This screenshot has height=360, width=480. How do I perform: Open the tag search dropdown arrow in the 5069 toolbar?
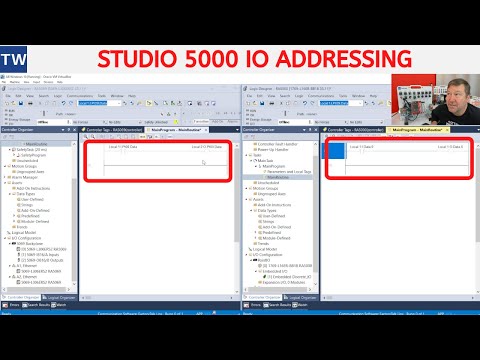tap(119, 103)
